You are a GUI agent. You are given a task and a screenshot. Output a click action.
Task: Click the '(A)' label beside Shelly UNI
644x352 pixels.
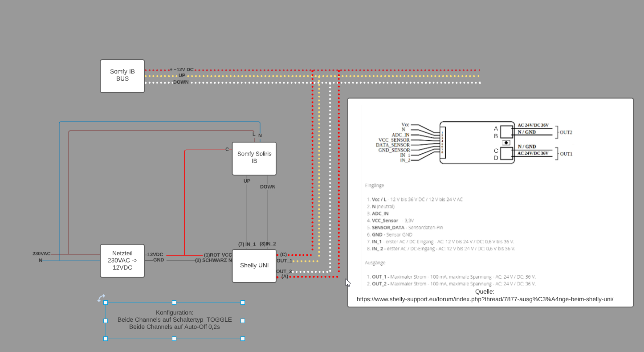(285, 277)
